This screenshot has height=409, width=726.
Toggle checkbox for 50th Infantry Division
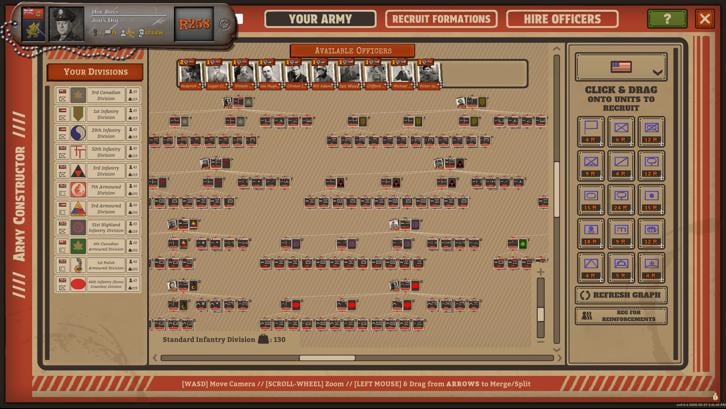coord(63,156)
